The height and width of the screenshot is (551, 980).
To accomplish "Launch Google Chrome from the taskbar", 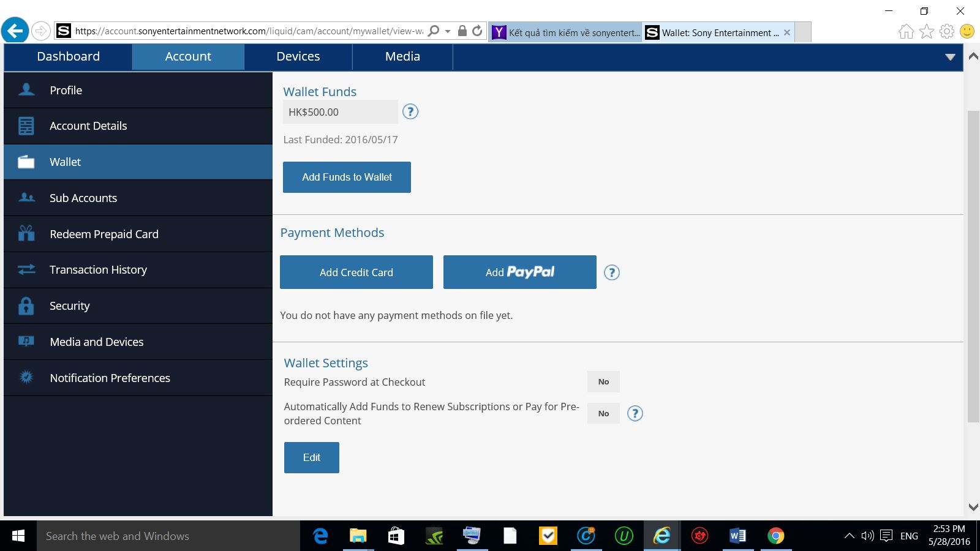I will pos(775,536).
